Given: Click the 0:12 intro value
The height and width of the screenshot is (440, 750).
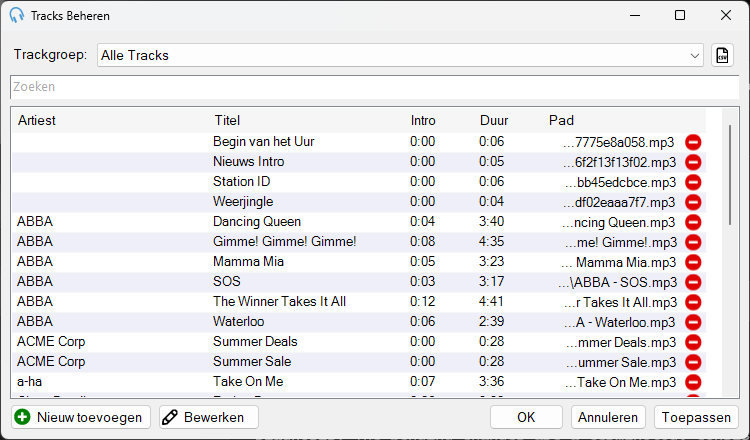Looking at the screenshot, I should tap(422, 302).
